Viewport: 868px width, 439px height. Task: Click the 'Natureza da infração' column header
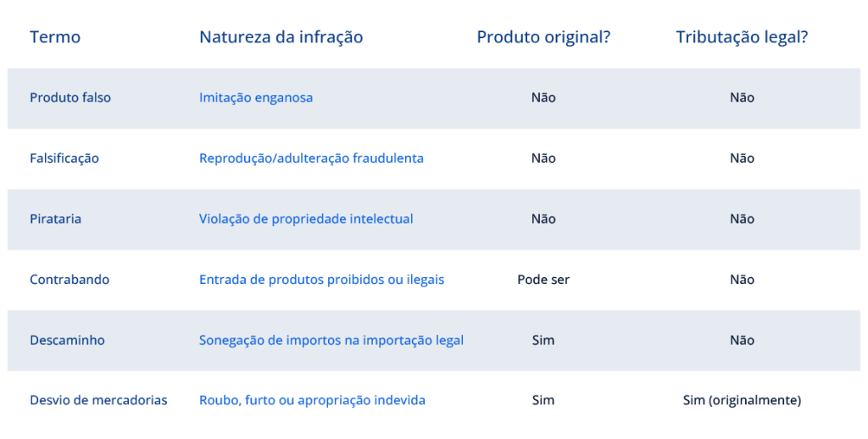coord(281,37)
